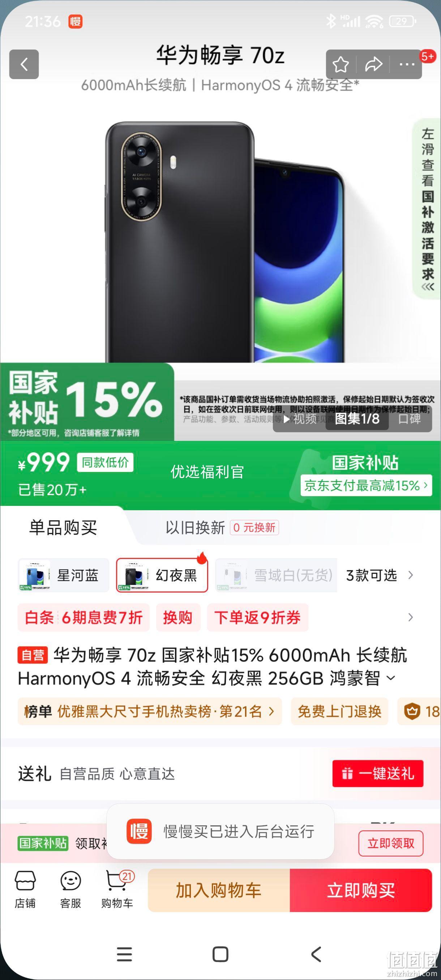
Task: Select the 幻夜黑 color option
Action: pos(162,575)
